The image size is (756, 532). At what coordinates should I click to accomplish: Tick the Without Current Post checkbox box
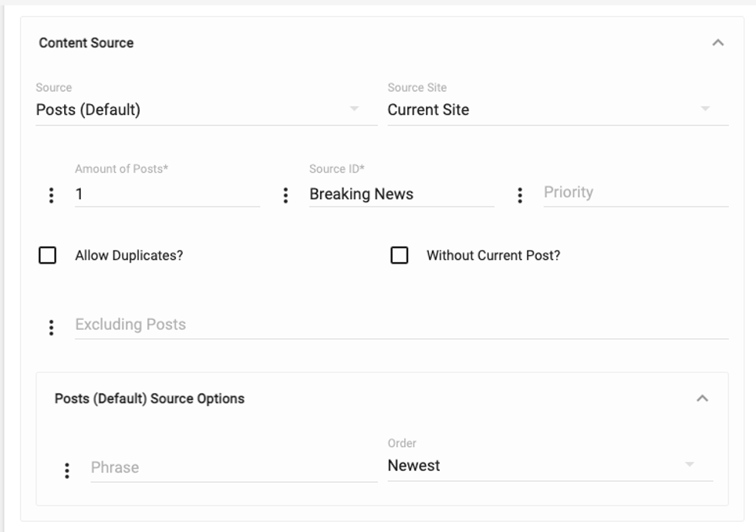point(400,255)
